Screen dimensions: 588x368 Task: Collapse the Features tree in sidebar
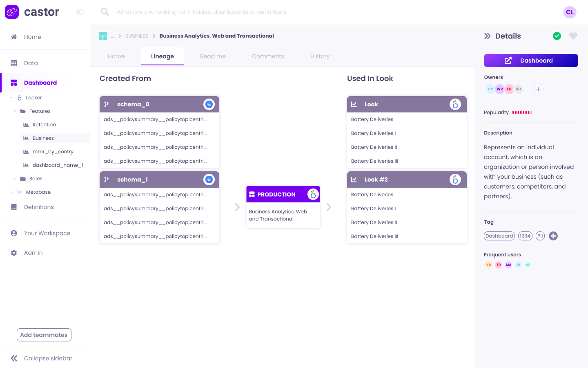(14, 111)
